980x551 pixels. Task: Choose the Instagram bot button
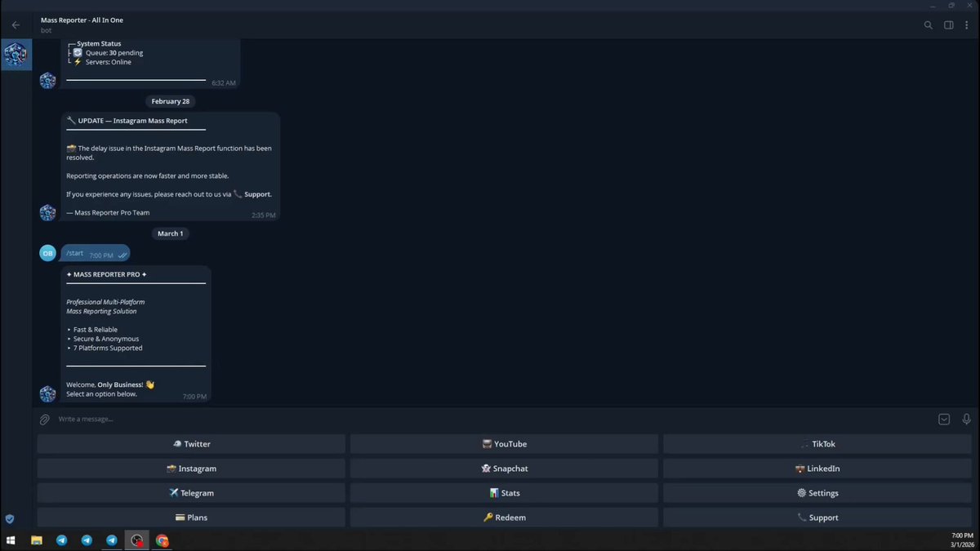(191, 469)
